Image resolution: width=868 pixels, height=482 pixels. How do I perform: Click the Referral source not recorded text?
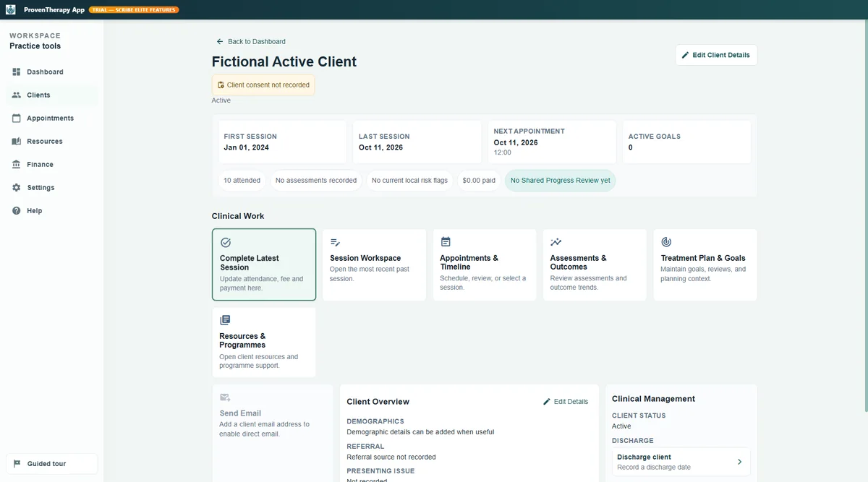391,457
